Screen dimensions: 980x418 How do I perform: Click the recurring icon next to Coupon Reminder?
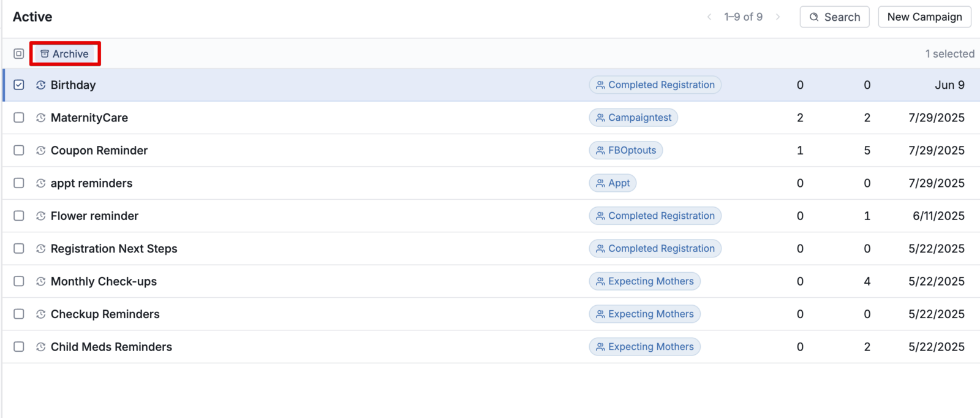click(41, 150)
